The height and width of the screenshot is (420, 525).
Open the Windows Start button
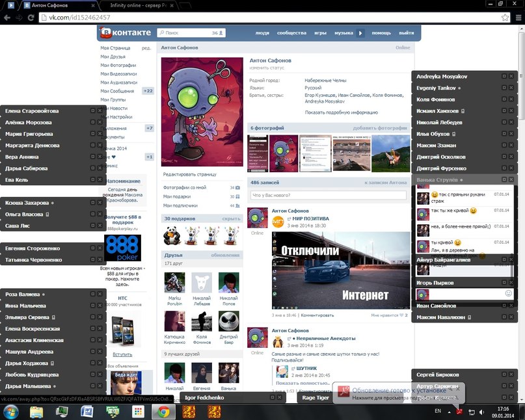11,412
